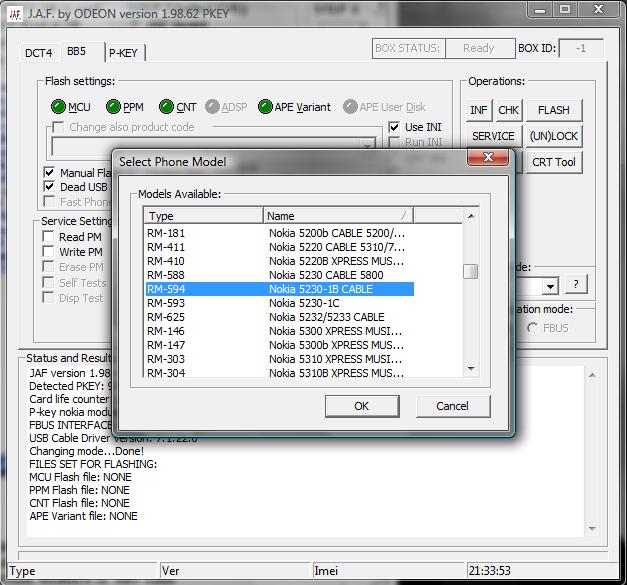
Task: Click the 21:33:53 time in status bar
Action: coord(489,571)
